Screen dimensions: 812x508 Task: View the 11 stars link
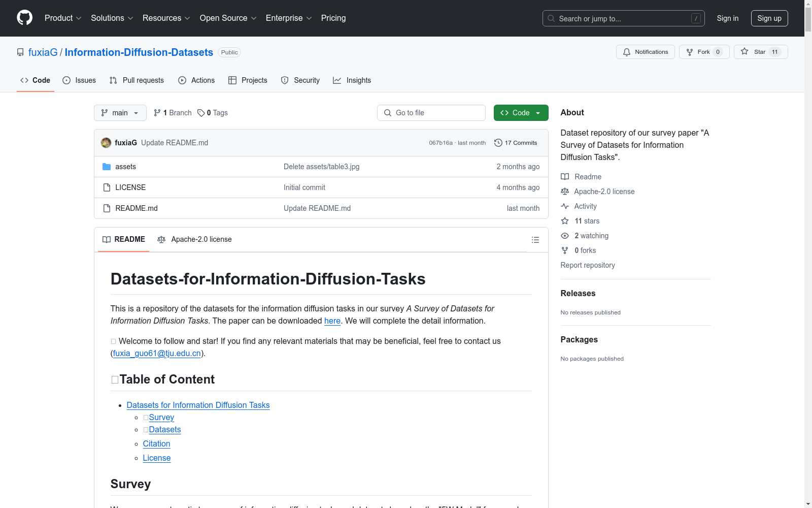[x=580, y=221]
